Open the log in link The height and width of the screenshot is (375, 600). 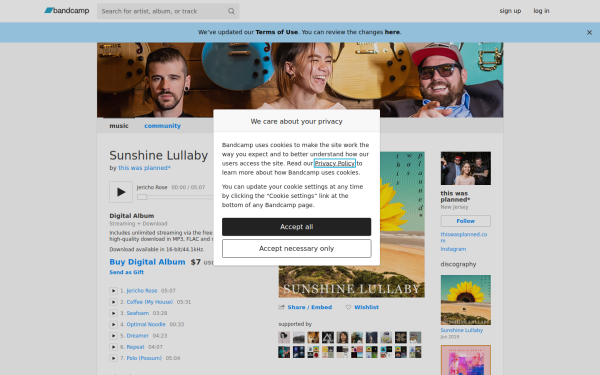point(541,11)
